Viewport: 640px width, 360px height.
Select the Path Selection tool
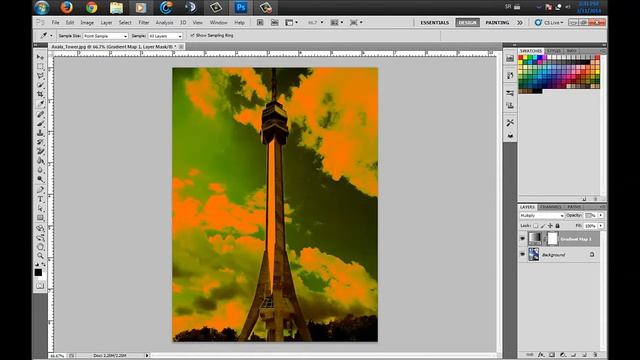pos(40,208)
